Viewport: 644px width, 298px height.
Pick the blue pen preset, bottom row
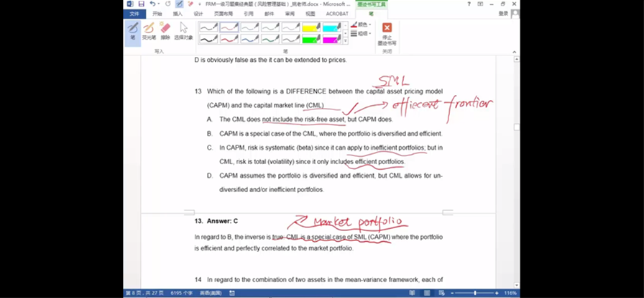pos(249,39)
